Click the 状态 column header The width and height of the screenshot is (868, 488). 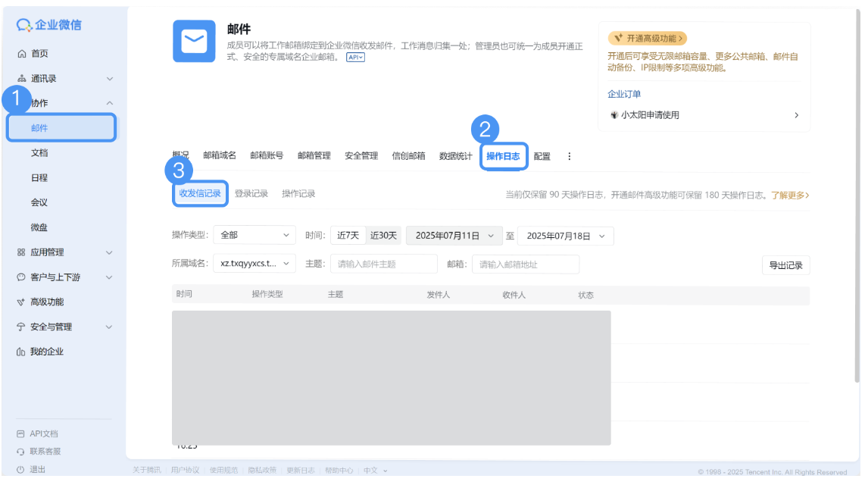tap(585, 296)
